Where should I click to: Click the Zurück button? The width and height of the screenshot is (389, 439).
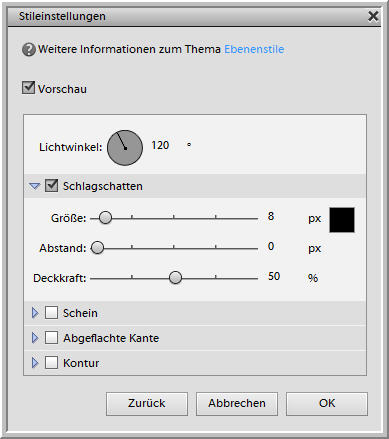pyautogui.click(x=147, y=404)
